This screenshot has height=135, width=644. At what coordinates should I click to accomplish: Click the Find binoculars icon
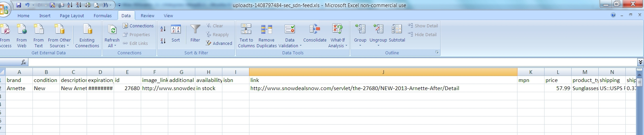point(105,5)
